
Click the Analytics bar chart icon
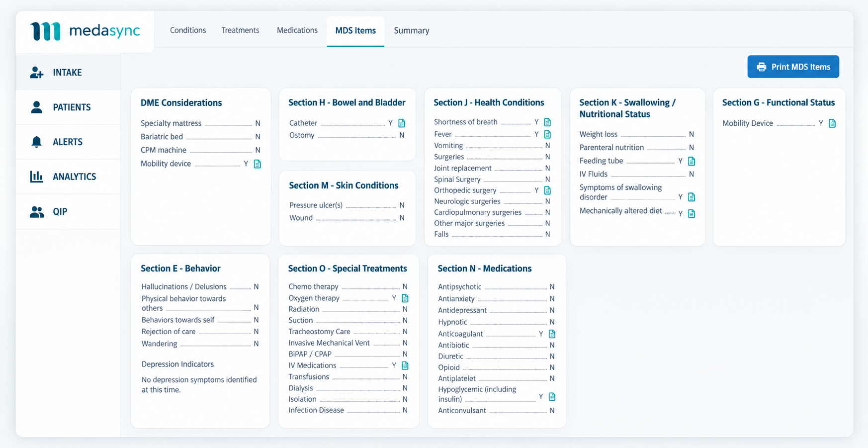[x=36, y=177]
